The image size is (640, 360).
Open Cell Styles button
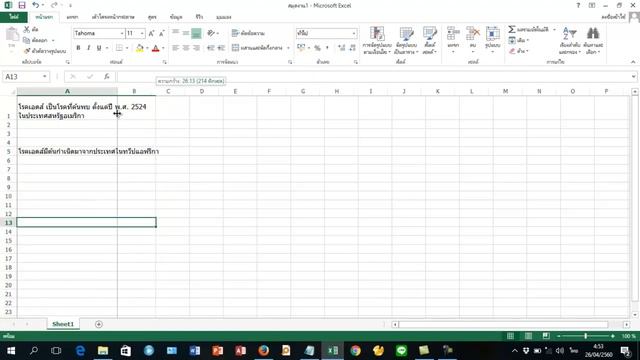pos(429,40)
